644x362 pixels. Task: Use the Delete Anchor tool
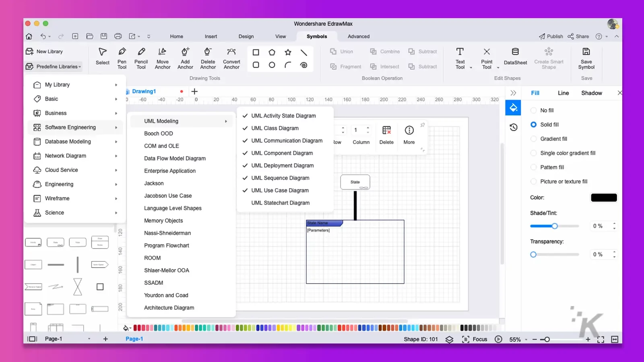pyautogui.click(x=208, y=58)
